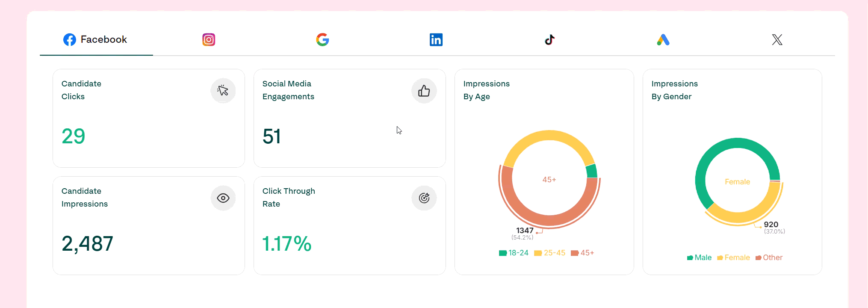Select the Facebook tab

(96, 40)
